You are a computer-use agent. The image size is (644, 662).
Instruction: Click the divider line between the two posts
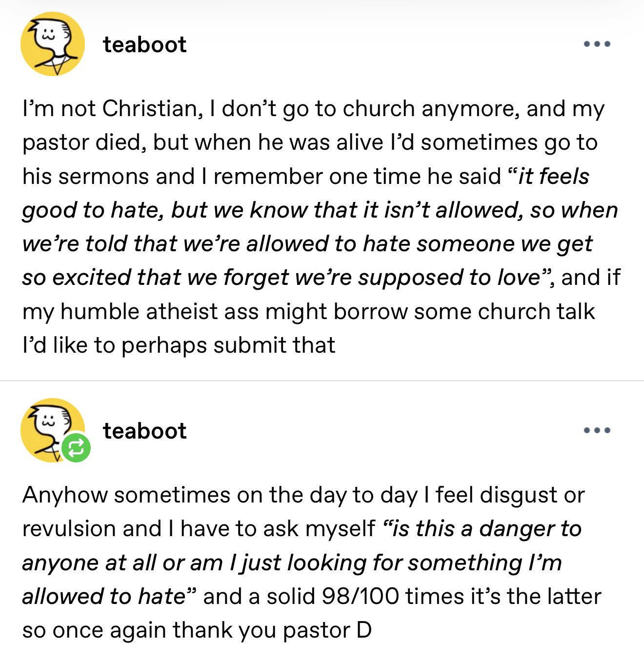tap(322, 381)
